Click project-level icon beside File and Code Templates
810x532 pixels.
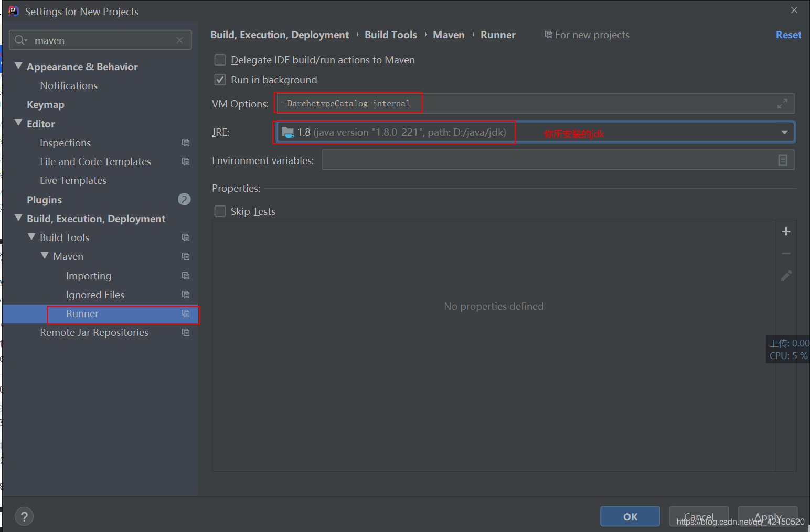186,161
